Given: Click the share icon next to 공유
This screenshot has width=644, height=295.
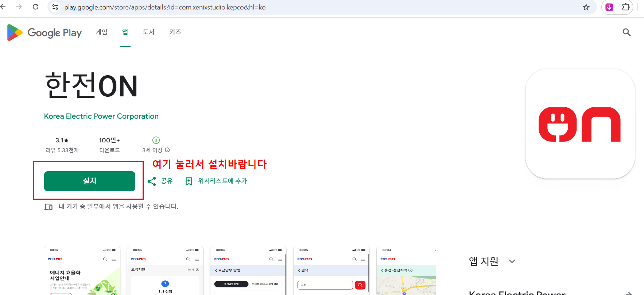Looking at the screenshot, I should [x=152, y=181].
